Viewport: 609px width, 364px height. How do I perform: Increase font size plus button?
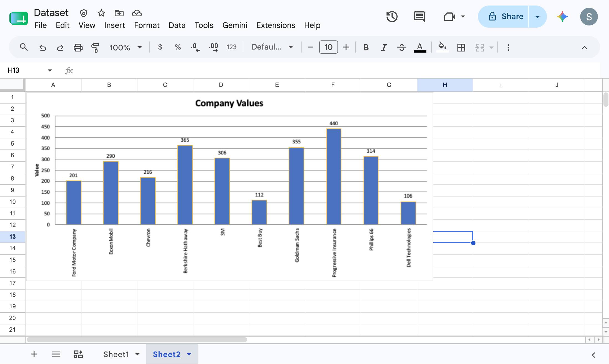click(x=346, y=47)
